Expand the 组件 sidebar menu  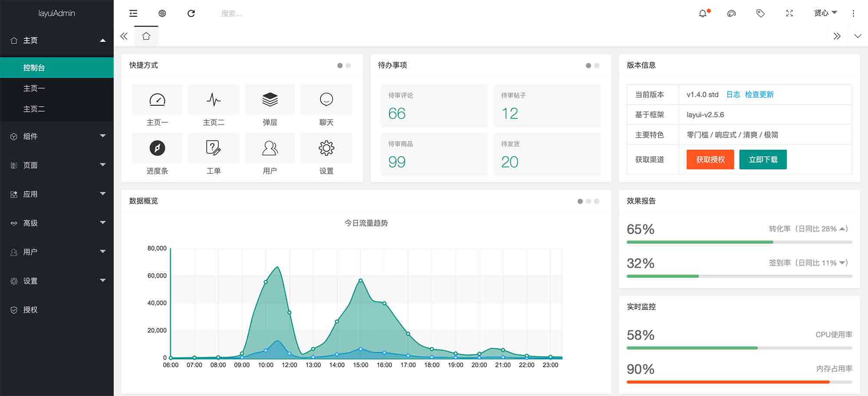coord(57,136)
